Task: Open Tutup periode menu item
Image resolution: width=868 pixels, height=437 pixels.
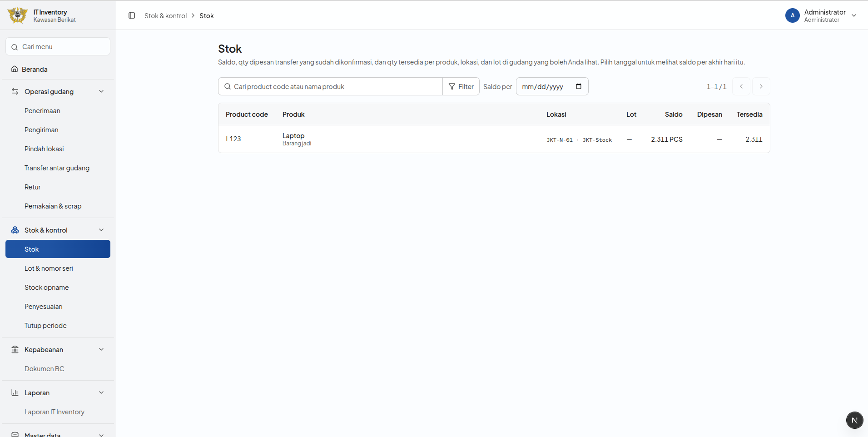Action: coord(58,326)
